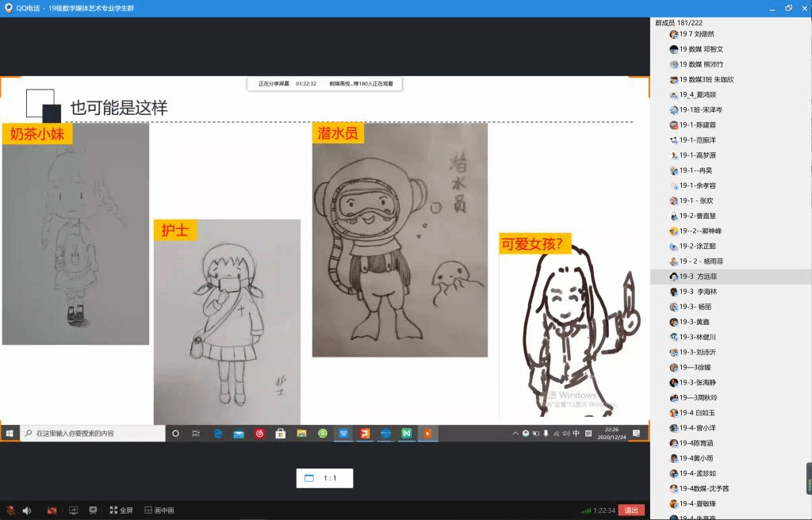812x520 pixels.
Task: Click the signal strength bars indicator
Action: pyautogui.click(x=585, y=510)
